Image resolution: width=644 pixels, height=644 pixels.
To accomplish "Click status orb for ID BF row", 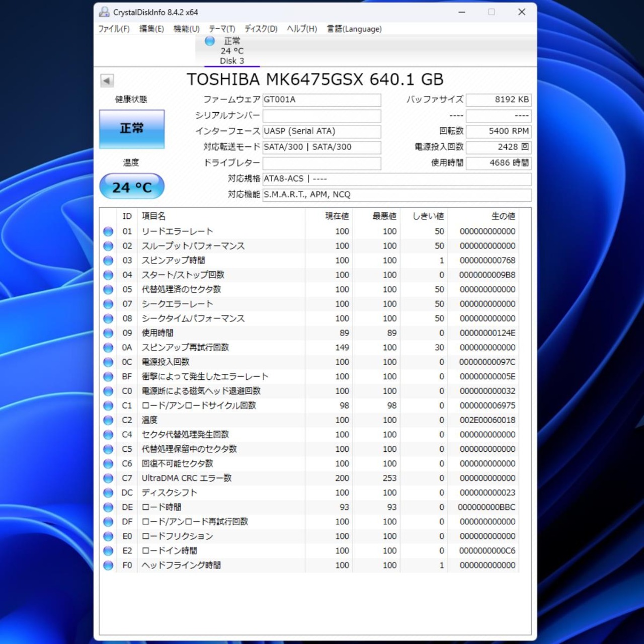I will pyautogui.click(x=108, y=377).
